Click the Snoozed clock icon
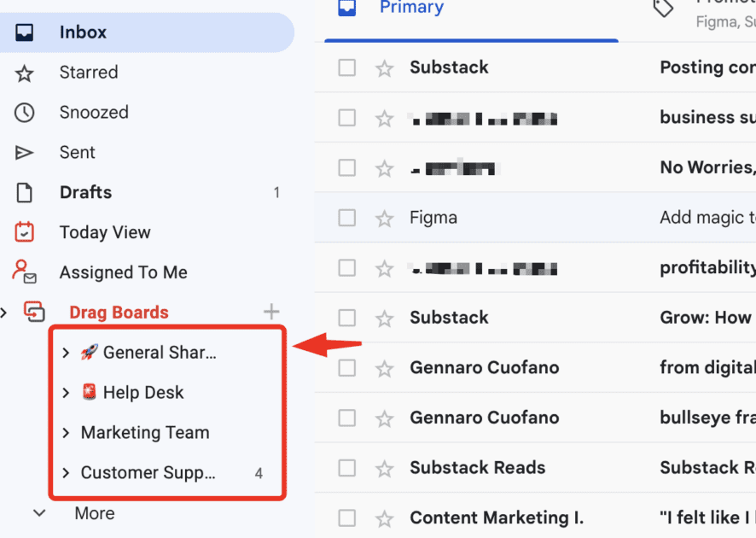The height and width of the screenshot is (538, 756). click(24, 113)
